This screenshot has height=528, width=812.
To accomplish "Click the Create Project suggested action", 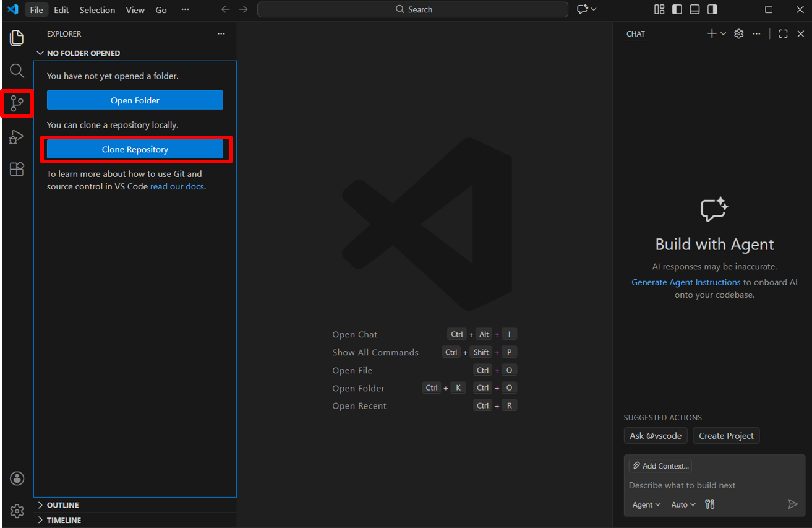I will (x=726, y=436).
